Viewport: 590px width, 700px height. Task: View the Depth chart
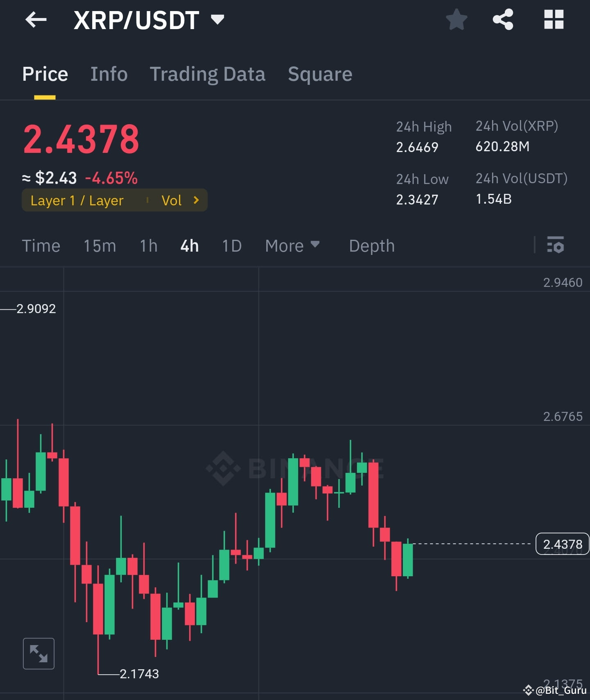pos(372,245)
